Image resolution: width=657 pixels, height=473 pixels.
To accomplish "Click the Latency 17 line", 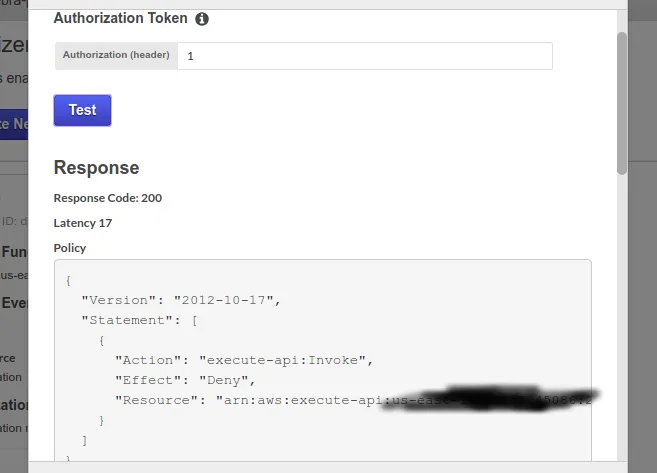I will (x=83, y=223).
